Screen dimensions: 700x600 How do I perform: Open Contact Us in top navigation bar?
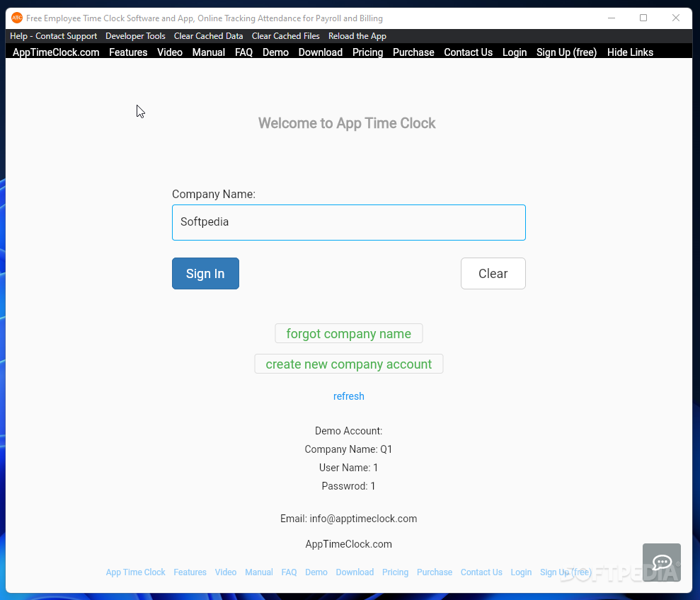(469, 52)
